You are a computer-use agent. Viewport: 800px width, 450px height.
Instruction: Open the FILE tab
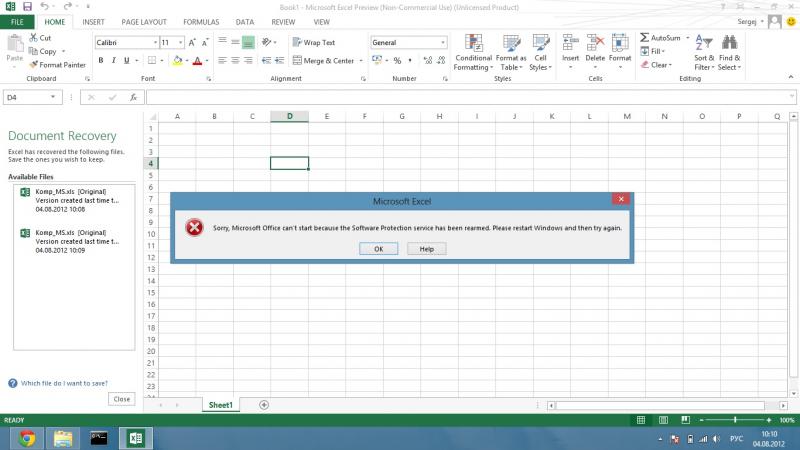(x=17, y=22)
